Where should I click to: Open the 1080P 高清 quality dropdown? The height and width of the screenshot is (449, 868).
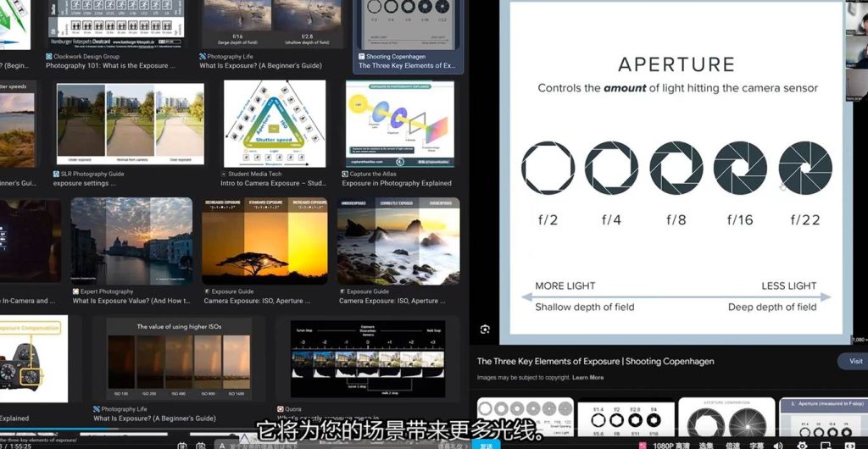672,445
